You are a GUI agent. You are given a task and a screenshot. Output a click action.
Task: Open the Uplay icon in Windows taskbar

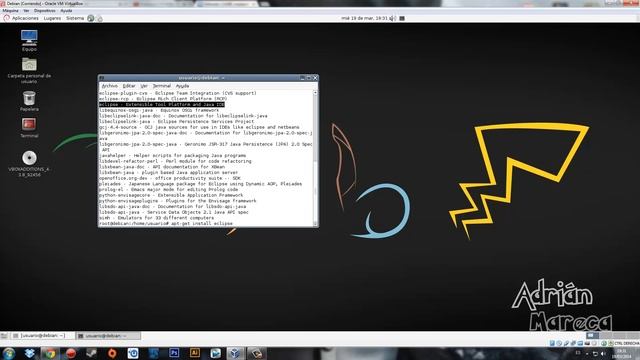click(x=133, y=353)
